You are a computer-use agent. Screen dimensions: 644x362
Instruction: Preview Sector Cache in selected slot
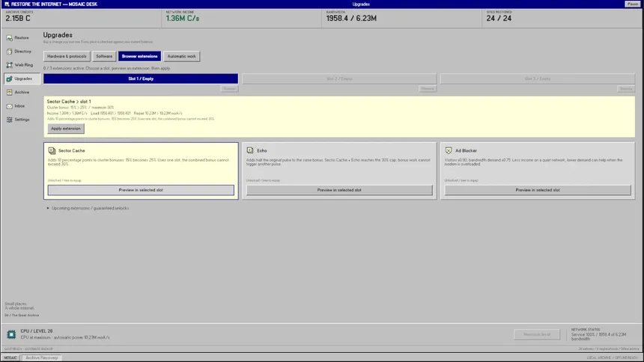[x=141, y=190]
